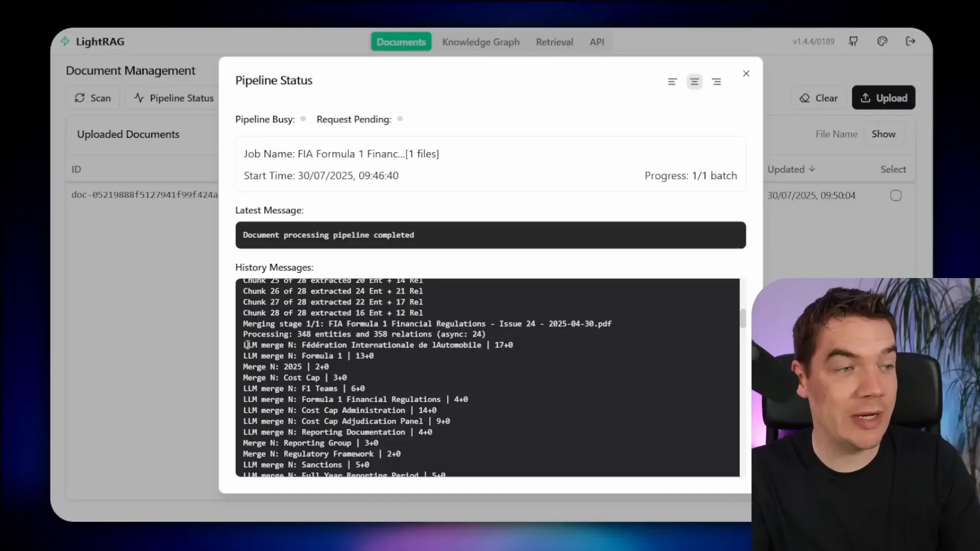The height and width of the screenshot is (551, 980).
Task: Align dialog to the right position
Action: [717, 82]
